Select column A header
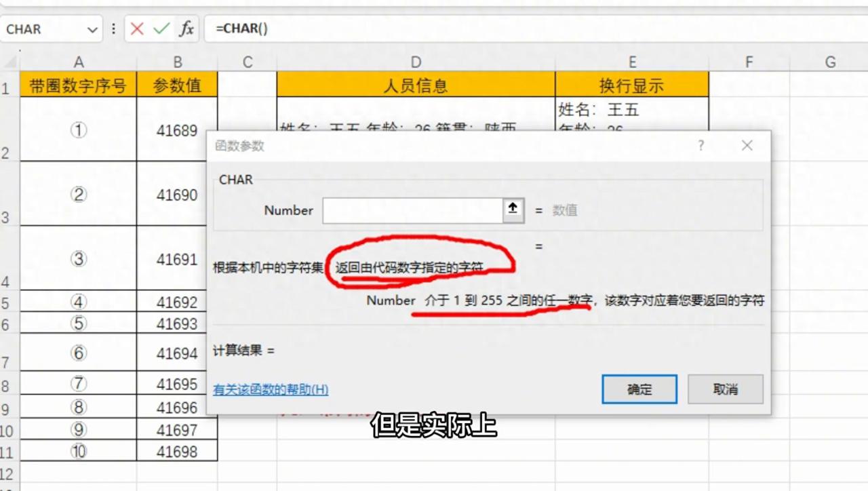The width and height of the screenshot is (868, 491). pyautogui.click(x=79, y=62)
